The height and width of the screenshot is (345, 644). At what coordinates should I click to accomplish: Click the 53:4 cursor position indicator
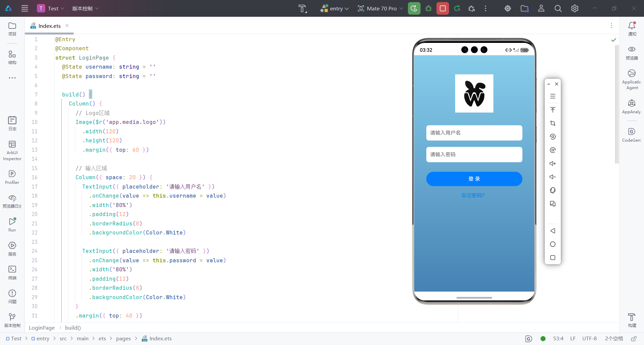(558, 339)
